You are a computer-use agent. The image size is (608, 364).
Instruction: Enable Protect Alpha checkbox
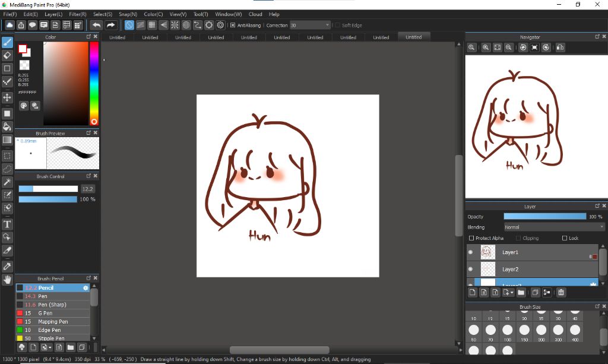tap(471, 238)
